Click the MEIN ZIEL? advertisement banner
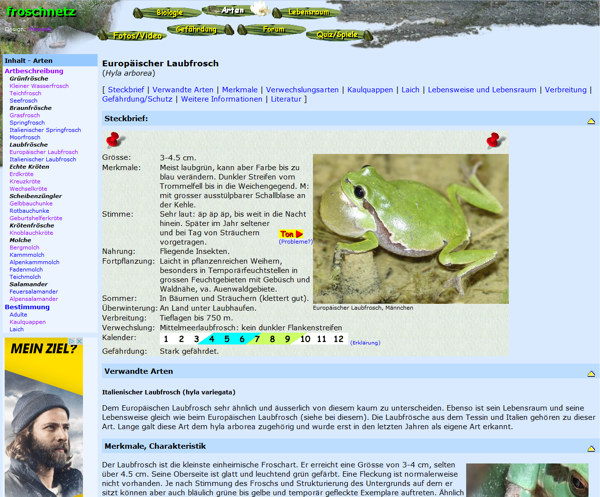Image resolution: width=600 pixels, height=497 pixels. pyautogui.click(x=44, y=417)
